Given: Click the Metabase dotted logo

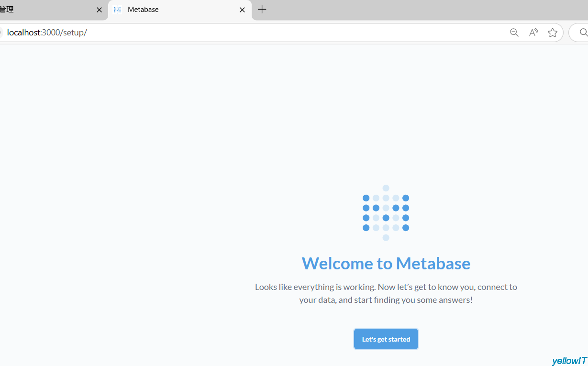Looking at the screenshot, I should pyautogui.click(x=386, y=213).
